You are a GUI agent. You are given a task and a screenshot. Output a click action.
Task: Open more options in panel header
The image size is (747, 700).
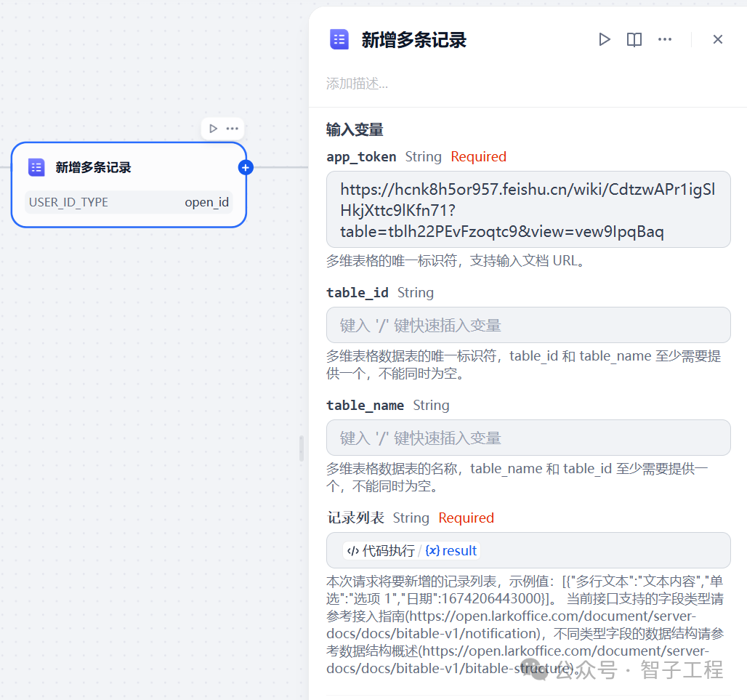(x=665, y=39)
